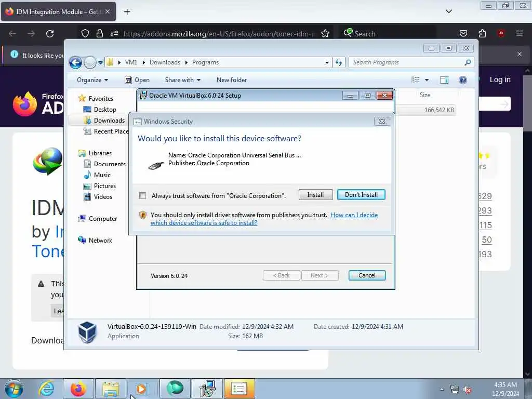Open Firefox Pocket save icon
Screen dimensions: 532x399
point(463,33)
